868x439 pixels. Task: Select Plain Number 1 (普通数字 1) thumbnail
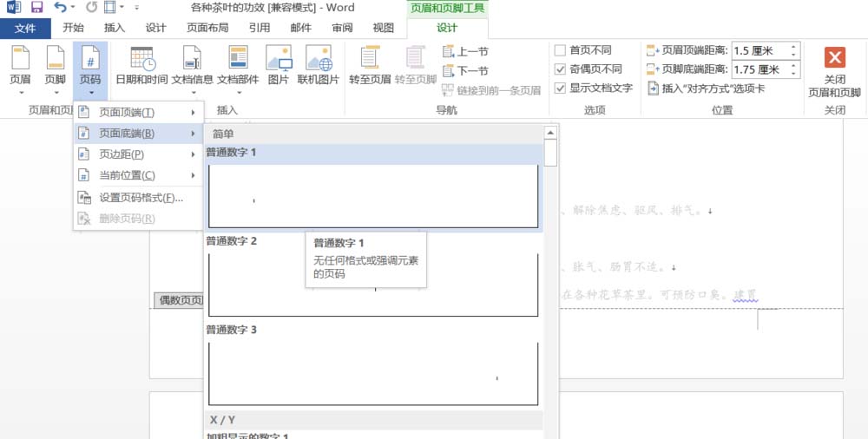pyautogui.click(x=373, y=196)
